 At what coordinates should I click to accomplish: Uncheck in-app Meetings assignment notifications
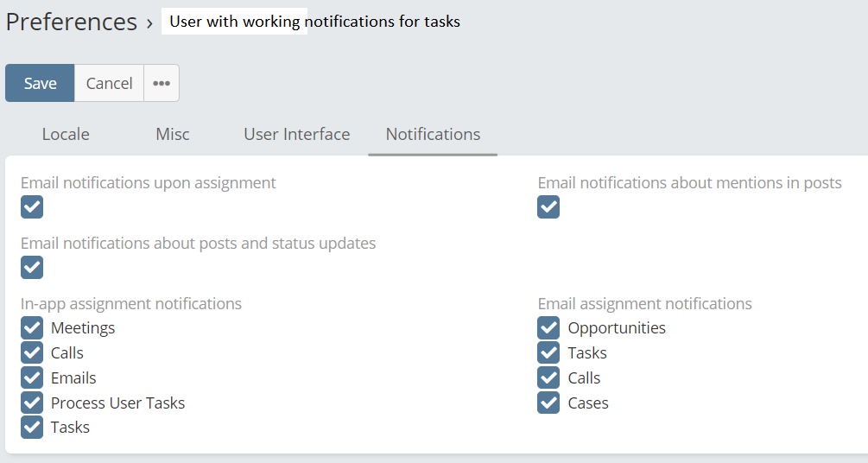point(32,328)
